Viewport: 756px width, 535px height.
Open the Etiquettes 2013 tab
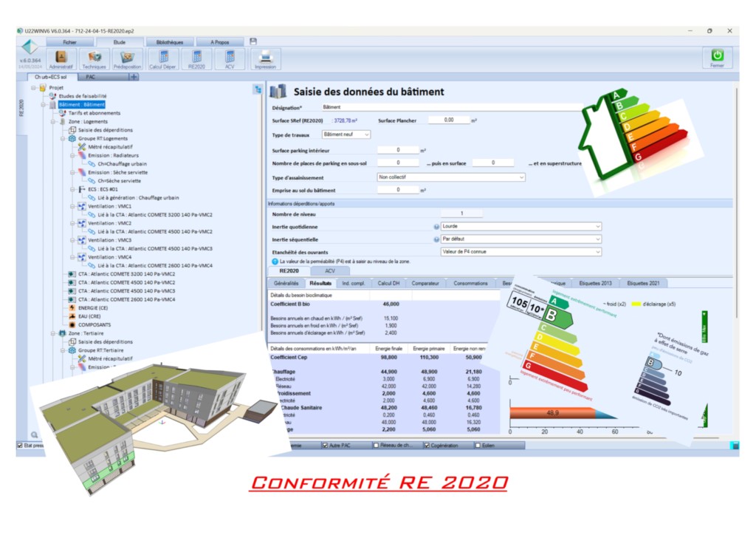click(595, 283)
